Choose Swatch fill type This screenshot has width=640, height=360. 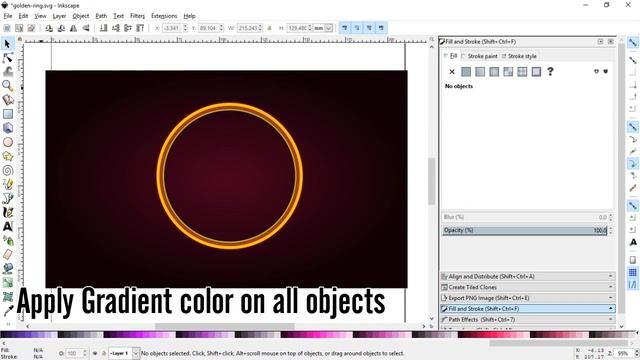pyautogui.click(x=536, y=72)
